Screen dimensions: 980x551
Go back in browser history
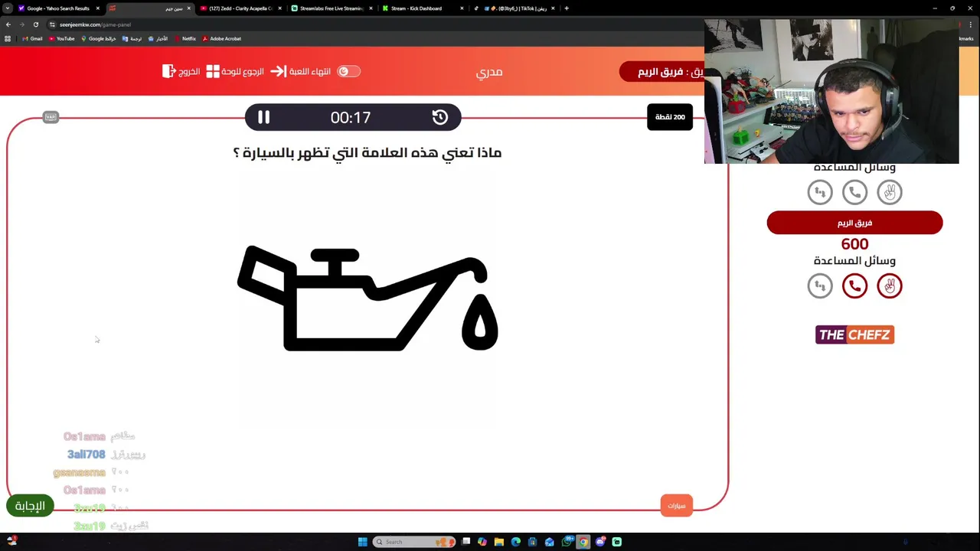(8, 24)
